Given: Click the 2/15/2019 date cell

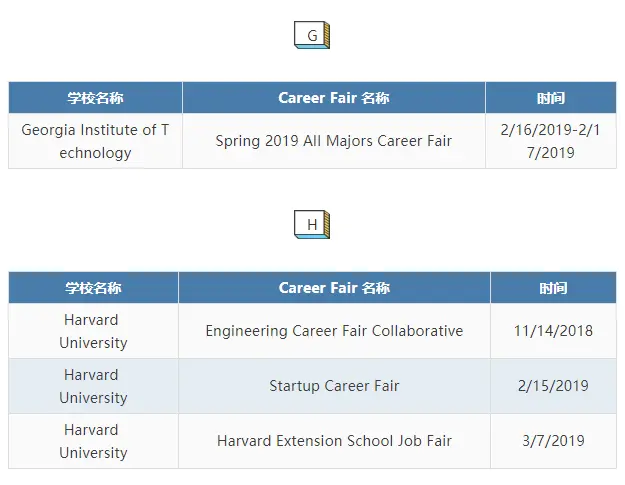Looking at the screenshot, I should [553, 386].
